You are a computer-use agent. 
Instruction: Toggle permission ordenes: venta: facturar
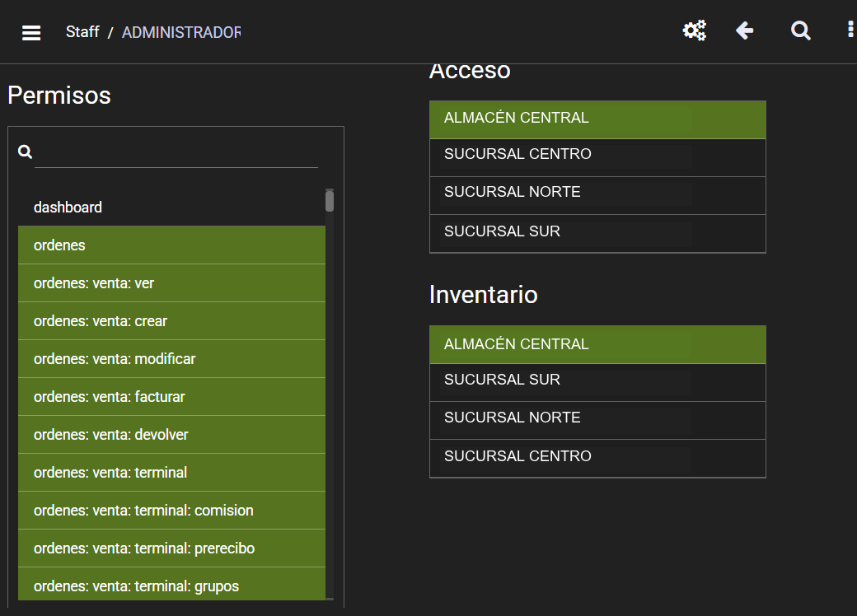tap(171, 396)
